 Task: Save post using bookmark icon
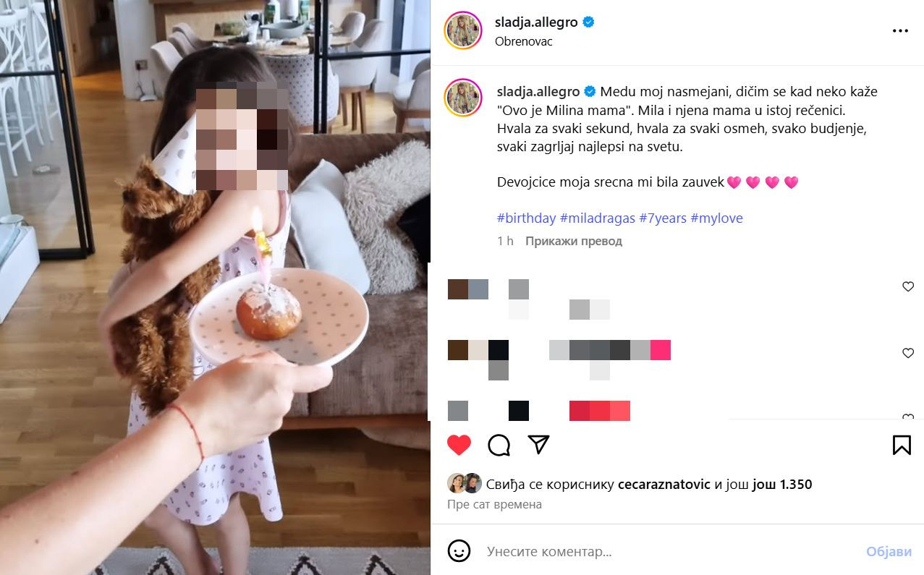(902, 445)
